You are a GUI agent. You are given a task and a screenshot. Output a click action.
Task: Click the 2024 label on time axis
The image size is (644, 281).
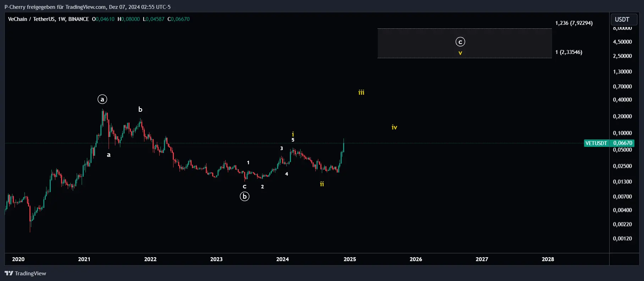pos(282,259)
